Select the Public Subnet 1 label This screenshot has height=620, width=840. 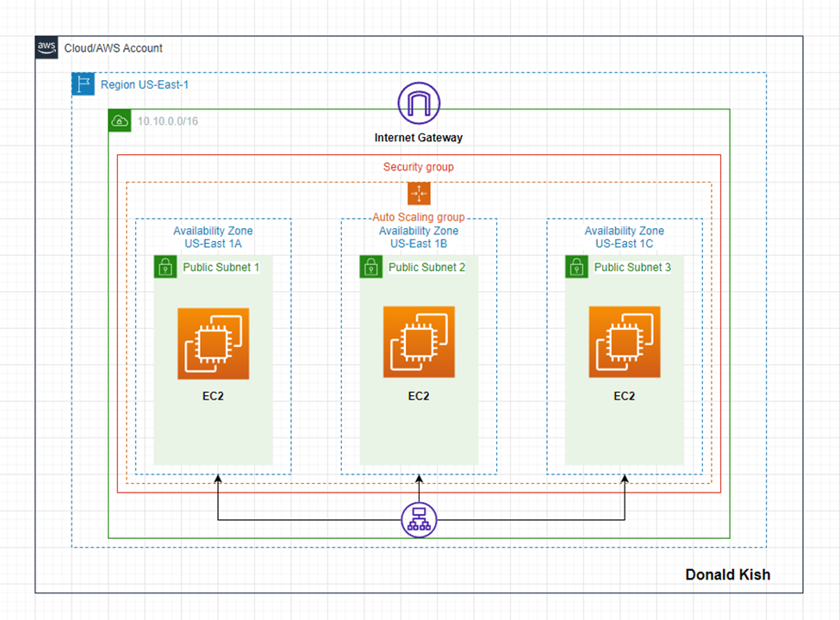[x=221, y=267]
